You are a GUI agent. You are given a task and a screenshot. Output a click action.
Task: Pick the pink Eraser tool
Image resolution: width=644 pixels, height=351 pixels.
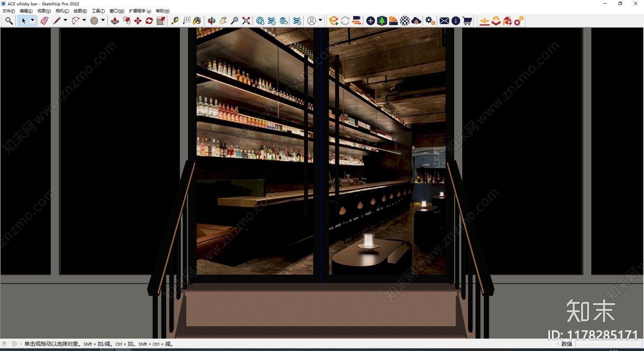click(44, 21)
